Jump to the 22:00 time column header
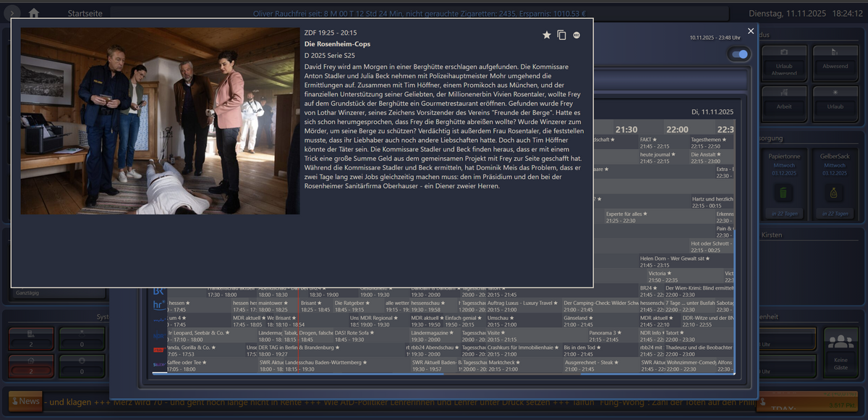This screenshot has height=420, width=868. 677,130
